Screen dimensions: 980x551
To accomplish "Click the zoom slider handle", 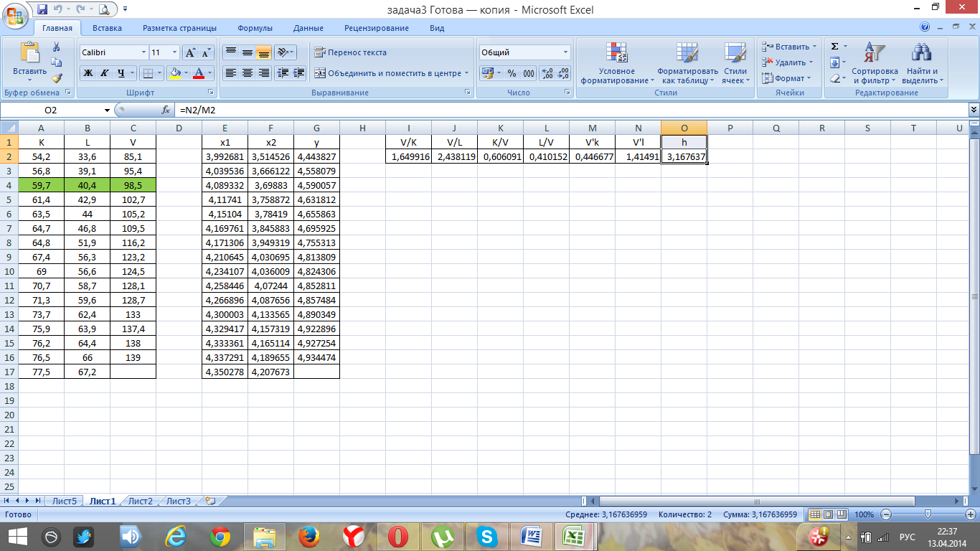I will pos(928,514).
